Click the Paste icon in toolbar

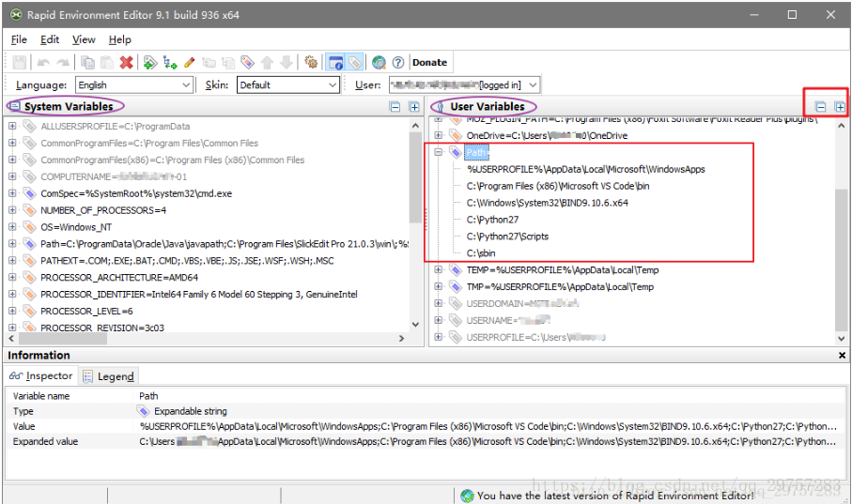tap(107, 63)
